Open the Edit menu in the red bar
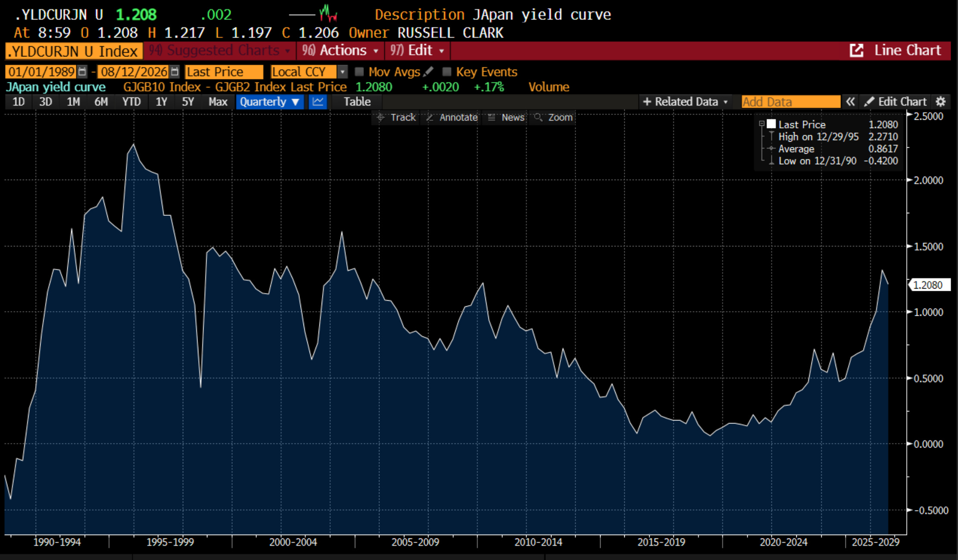Image resolution: width=958 pixels, height=560 pixels. click(x=417, y=50)
